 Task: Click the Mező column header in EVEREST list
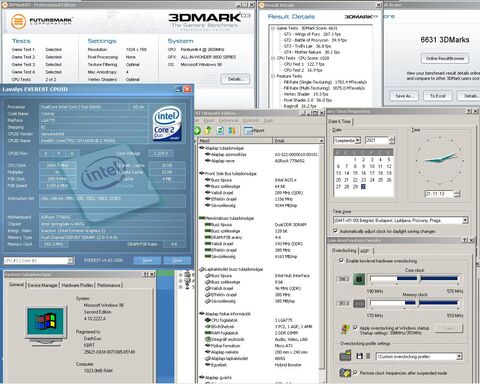pos(235,141)
